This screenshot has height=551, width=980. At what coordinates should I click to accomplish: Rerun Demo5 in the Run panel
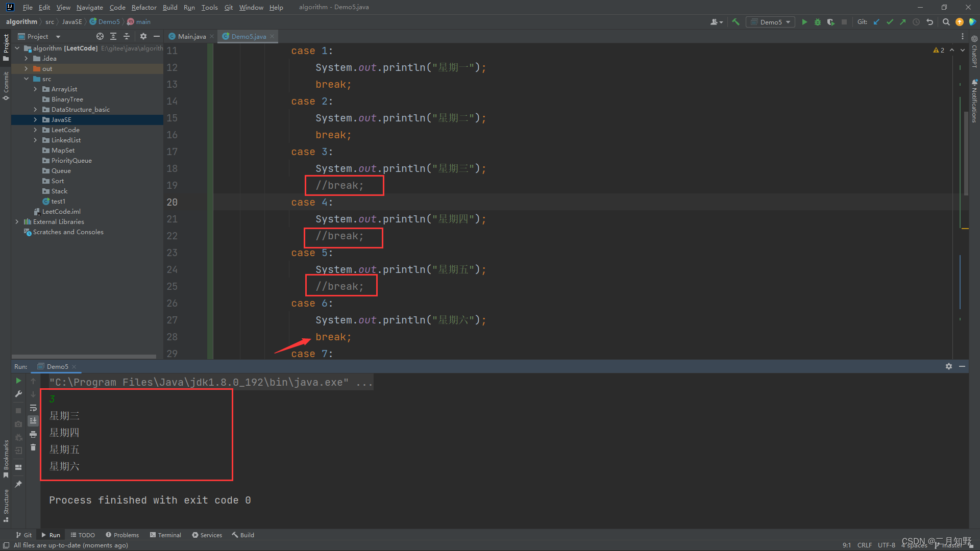18,381
